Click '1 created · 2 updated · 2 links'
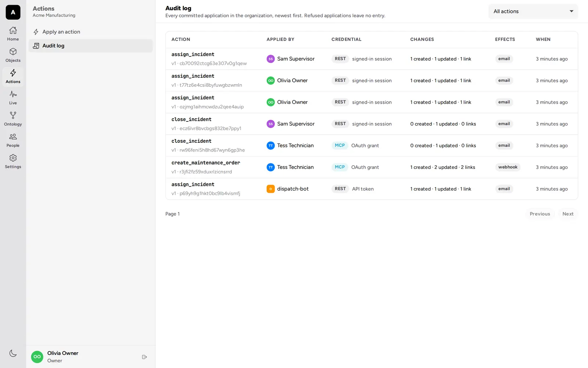Image resolution: width=588 pixels, height=368 pixels. tap(442, 167)
